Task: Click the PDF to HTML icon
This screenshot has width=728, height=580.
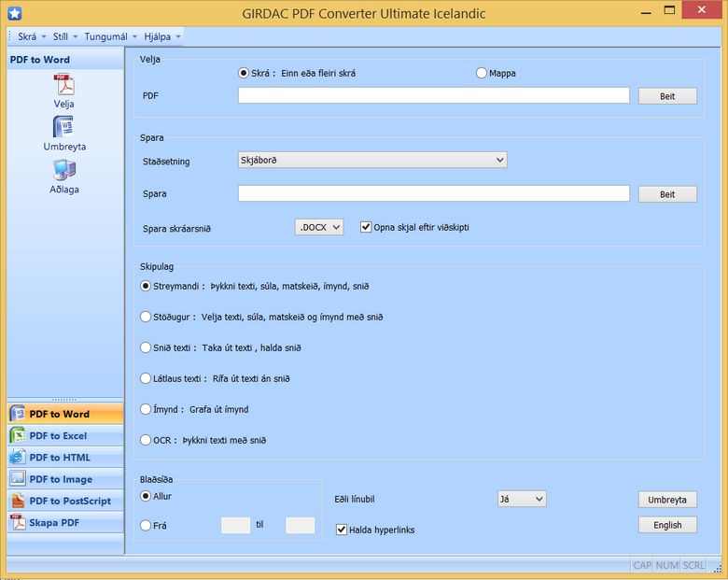Action: click(x=18, y=458)
